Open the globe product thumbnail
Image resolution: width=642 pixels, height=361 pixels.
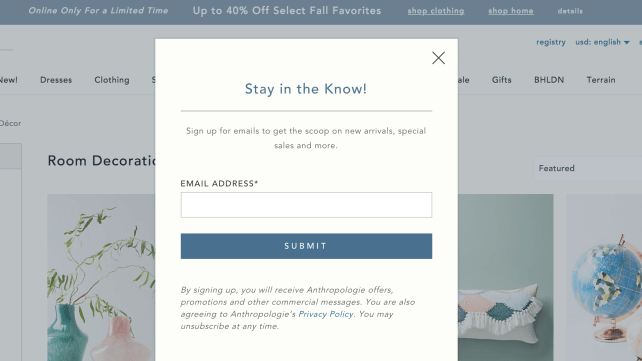click(x=604, y=278)
